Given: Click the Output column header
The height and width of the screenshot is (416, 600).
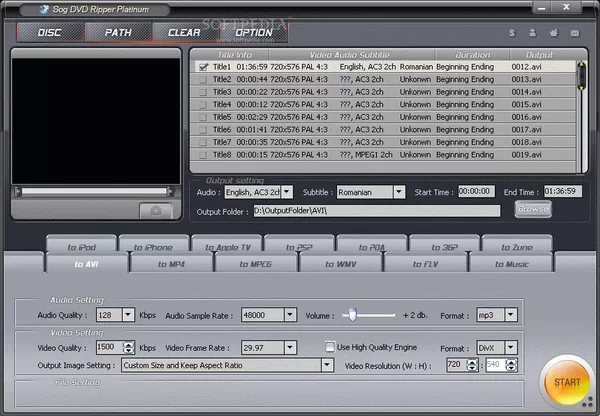Looking at the screenshot, I should click(x=539, y=55).
